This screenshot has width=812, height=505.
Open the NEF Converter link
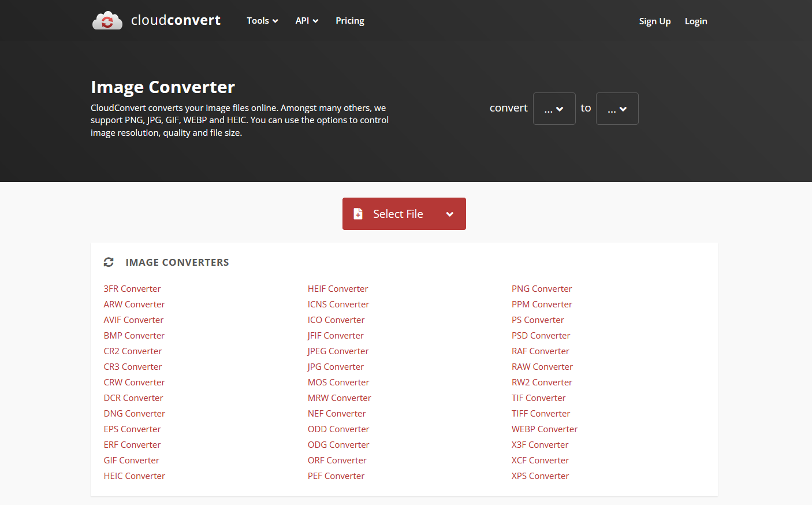(337, 414)
